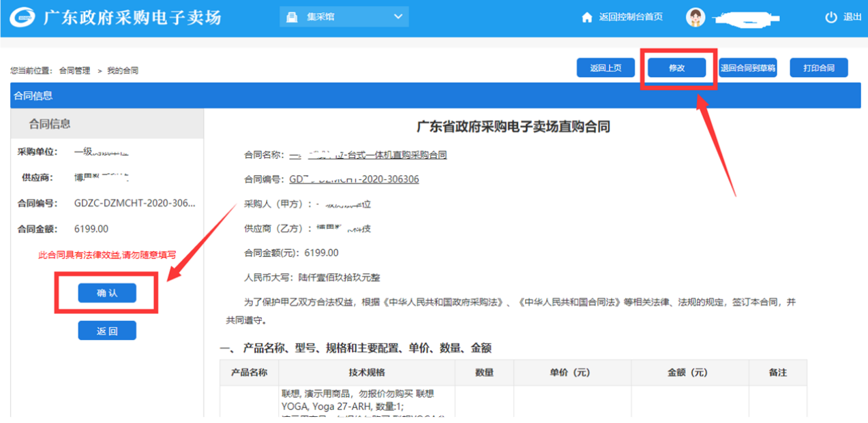Select the blue 合同信息 section header
The height and width of the screenshot is (423, 868).
pyautogui.click(x=33, y=96)
